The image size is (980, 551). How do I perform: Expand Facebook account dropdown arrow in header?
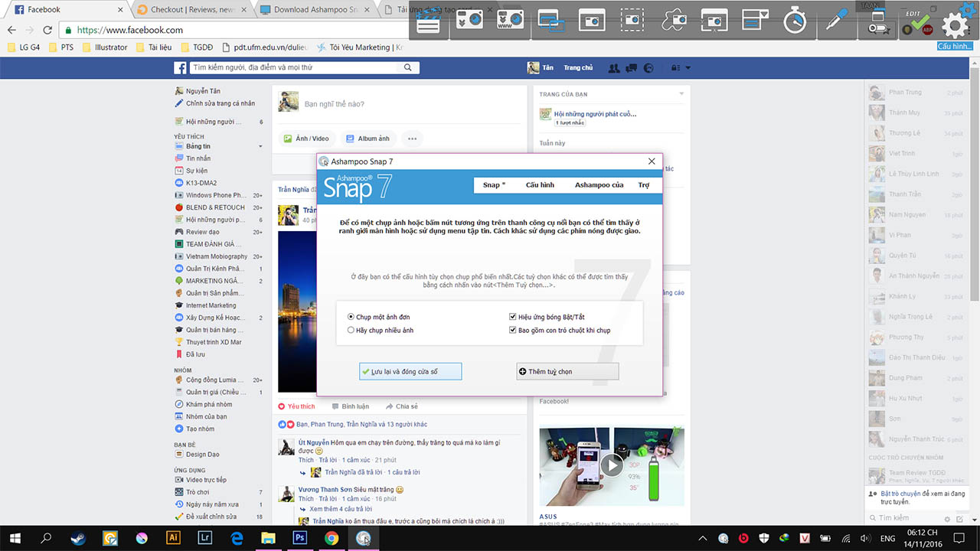688,68
